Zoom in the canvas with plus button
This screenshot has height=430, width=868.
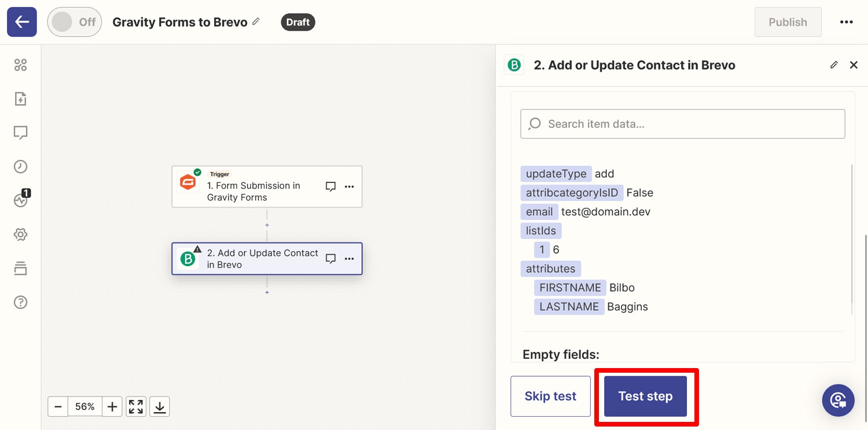click(x=112, y=407)
